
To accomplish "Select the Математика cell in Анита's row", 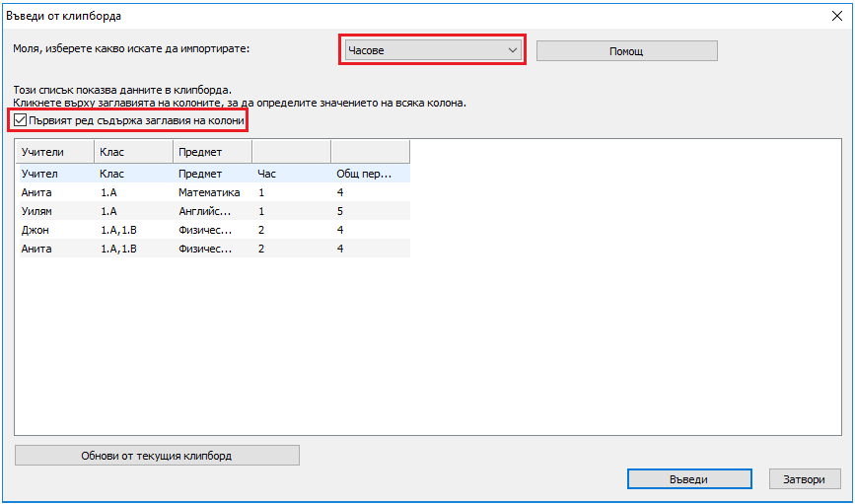I will pyautogui.click(x=209, y=192).
